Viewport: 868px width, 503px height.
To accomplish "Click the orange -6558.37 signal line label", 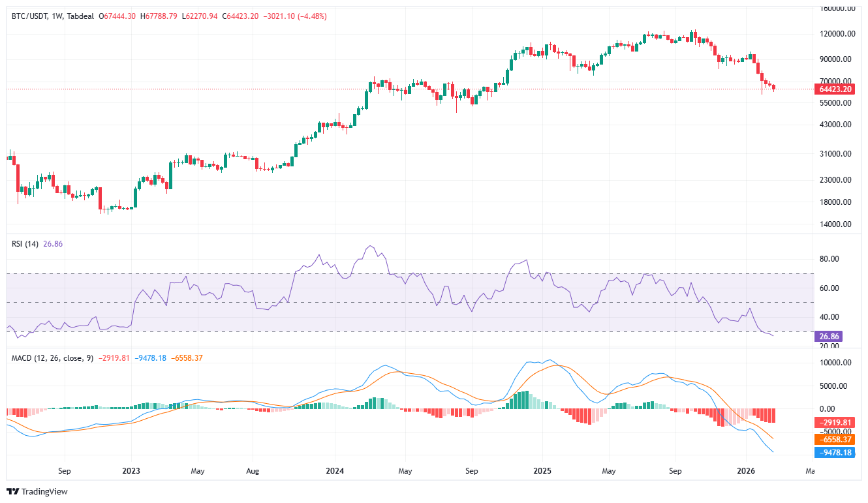I will tap(835, 440).
